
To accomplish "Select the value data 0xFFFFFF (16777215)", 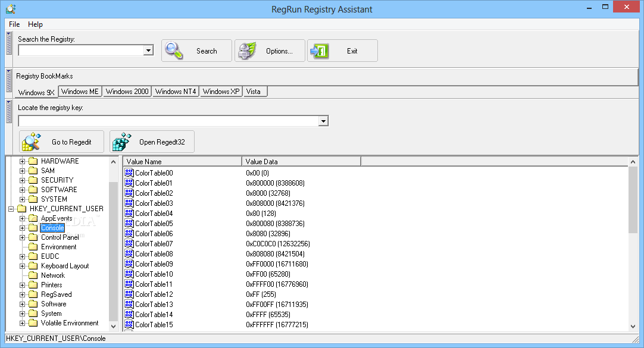I will click(x=277, y=325).
